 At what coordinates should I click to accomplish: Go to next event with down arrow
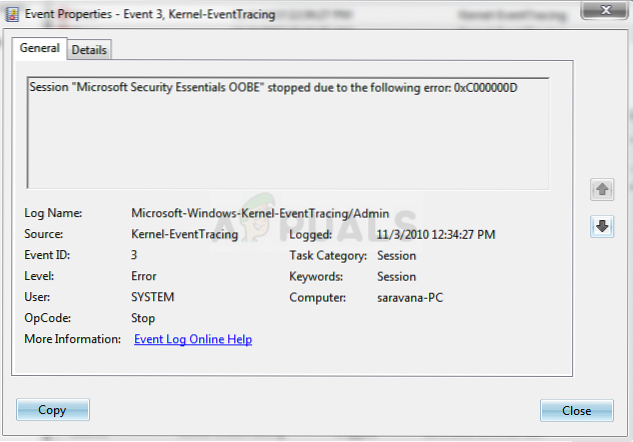[x=603, y=227]
